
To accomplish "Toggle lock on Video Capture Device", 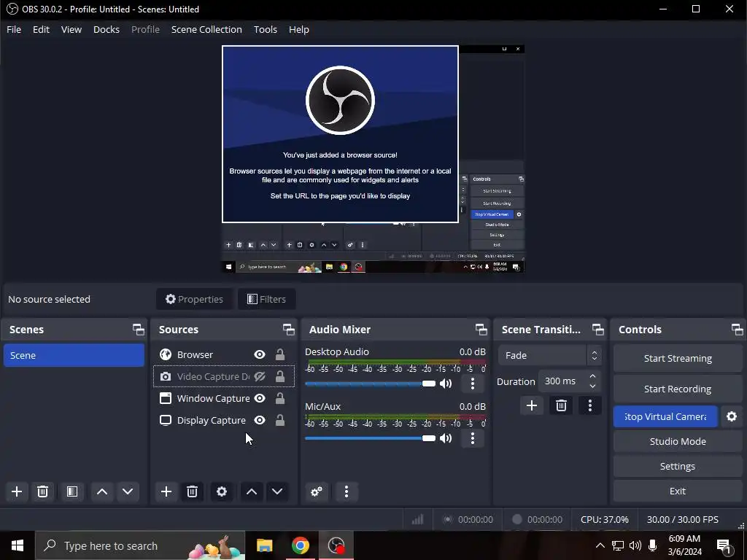I will click(280, 377).
